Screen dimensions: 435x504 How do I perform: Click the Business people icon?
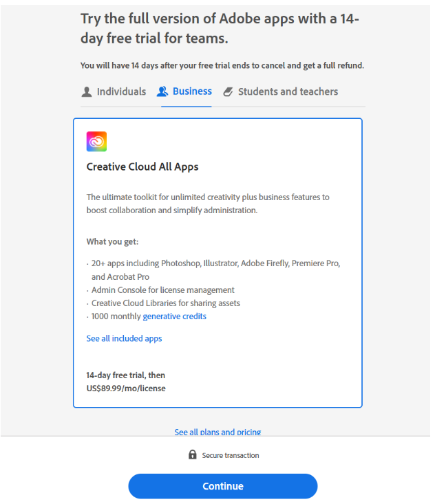coord(162,91)
